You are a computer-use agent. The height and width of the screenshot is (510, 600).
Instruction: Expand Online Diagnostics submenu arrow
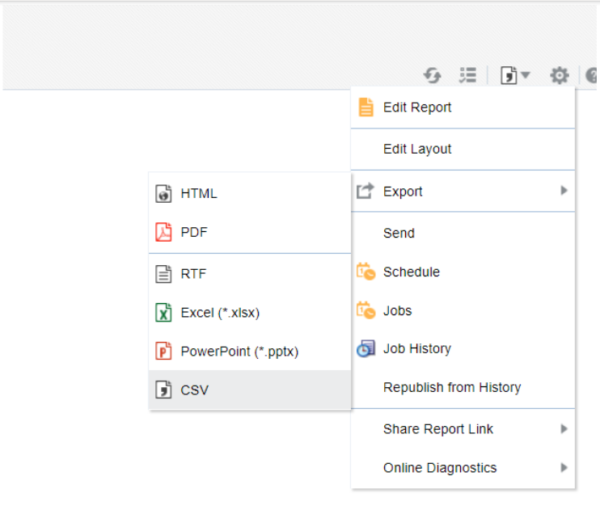564,467
